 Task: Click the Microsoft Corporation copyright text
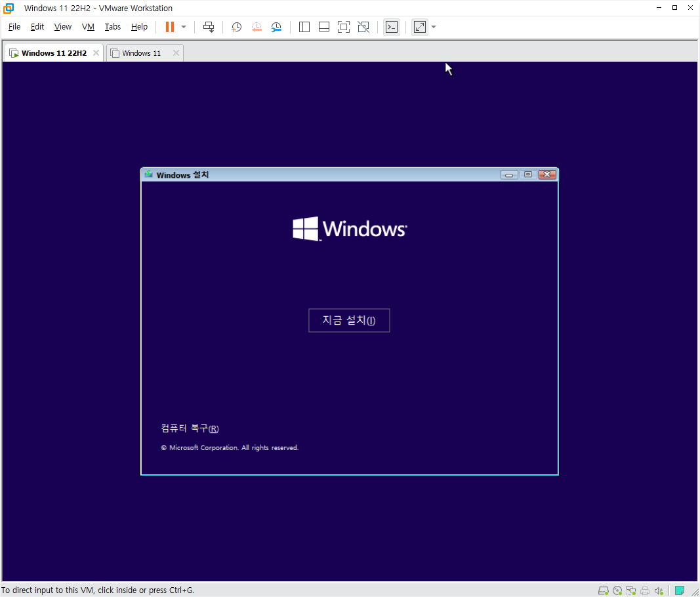[230, 447]
